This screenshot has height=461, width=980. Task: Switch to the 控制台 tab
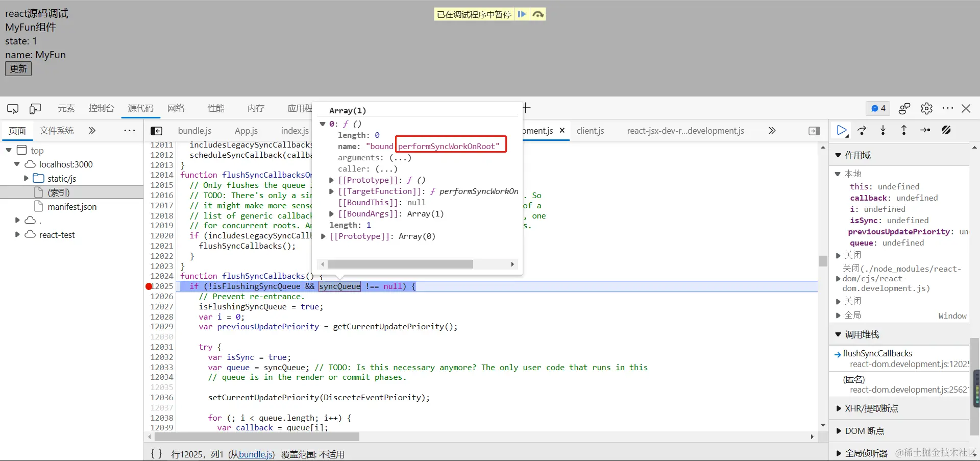pos(102,108)
